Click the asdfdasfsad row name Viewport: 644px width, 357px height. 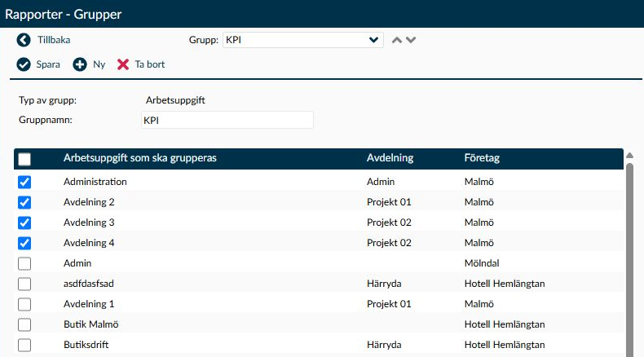89,284
